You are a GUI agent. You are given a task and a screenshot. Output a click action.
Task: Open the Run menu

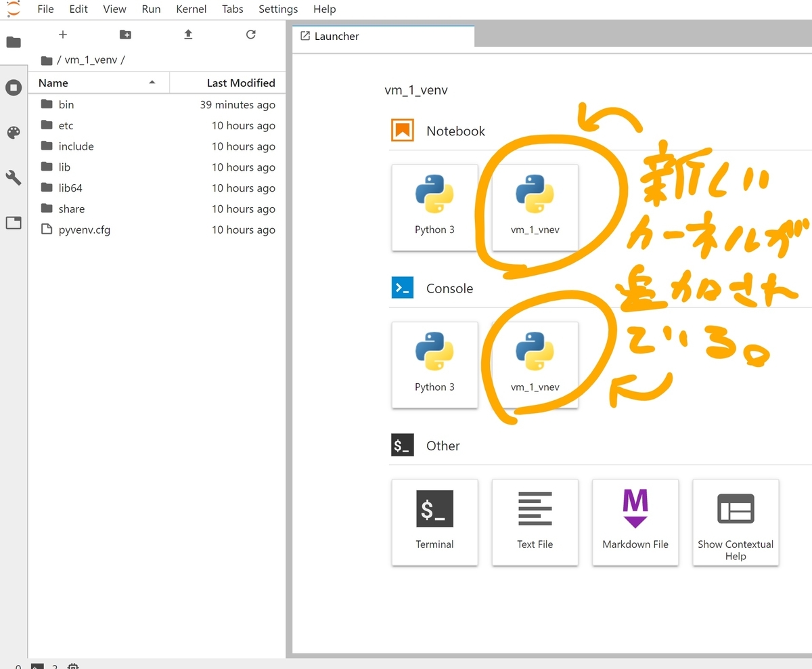click(x=151, y=9)
